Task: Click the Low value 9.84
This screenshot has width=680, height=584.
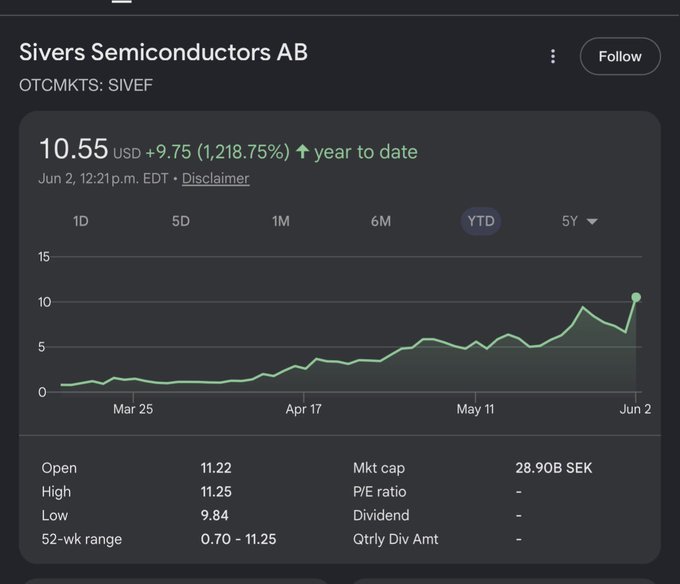Action: [214, 515]
